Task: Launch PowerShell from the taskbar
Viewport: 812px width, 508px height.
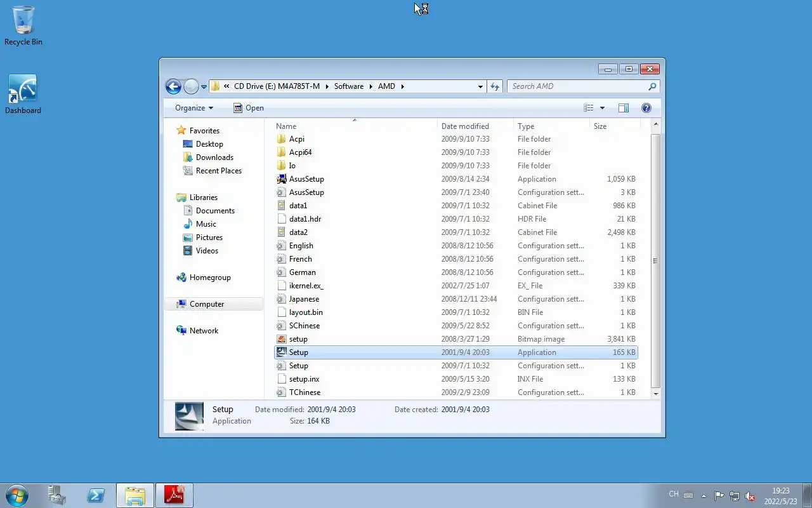Action: [96, 495]
